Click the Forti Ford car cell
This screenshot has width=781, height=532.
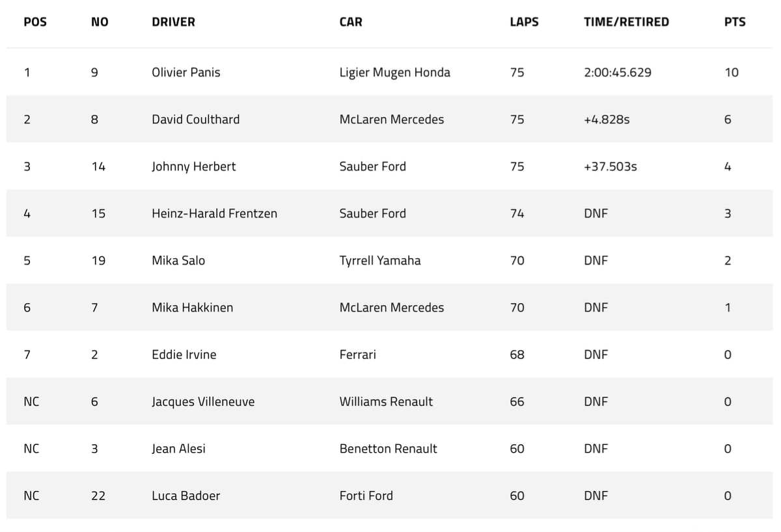[x=366, y=496]
